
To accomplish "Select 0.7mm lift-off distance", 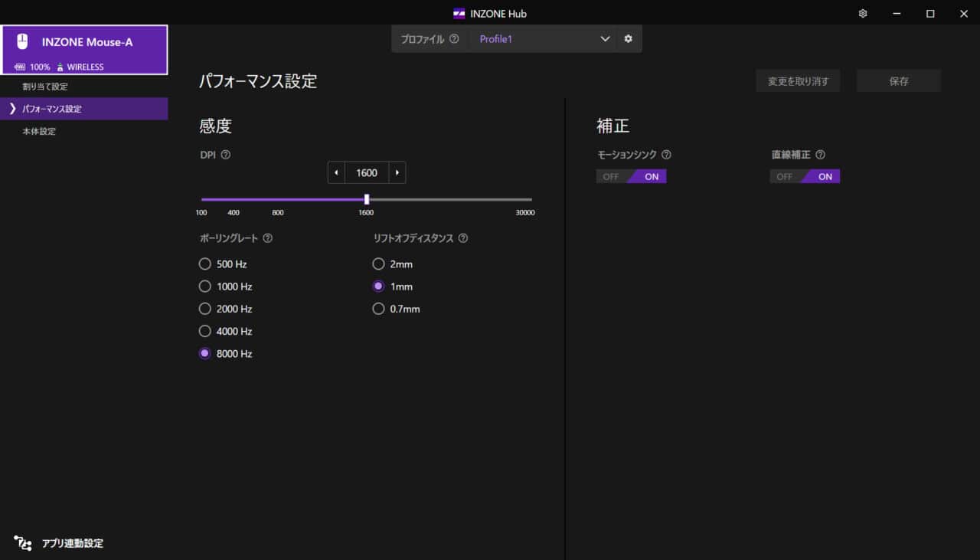I will 378,309.
